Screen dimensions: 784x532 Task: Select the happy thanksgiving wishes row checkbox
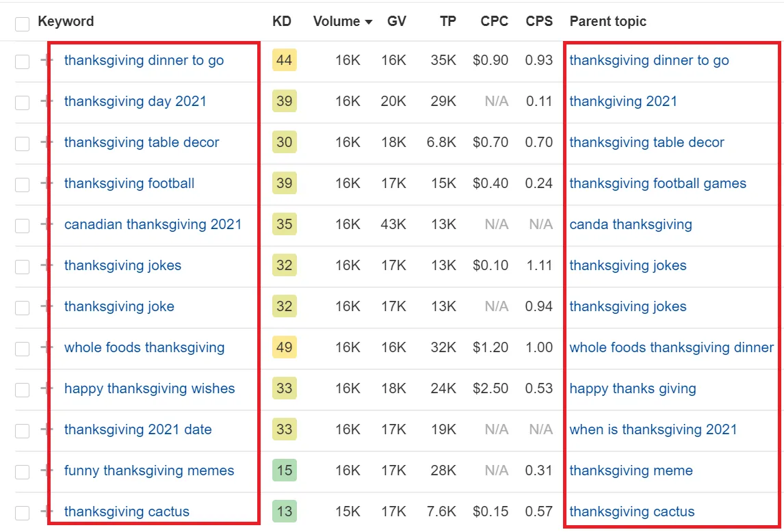[23, 390]
